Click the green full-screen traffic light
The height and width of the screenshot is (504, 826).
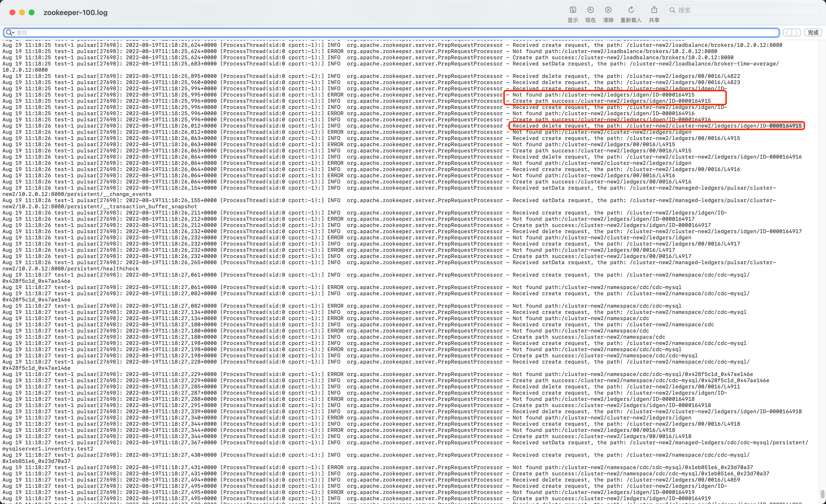coord(32,12)
